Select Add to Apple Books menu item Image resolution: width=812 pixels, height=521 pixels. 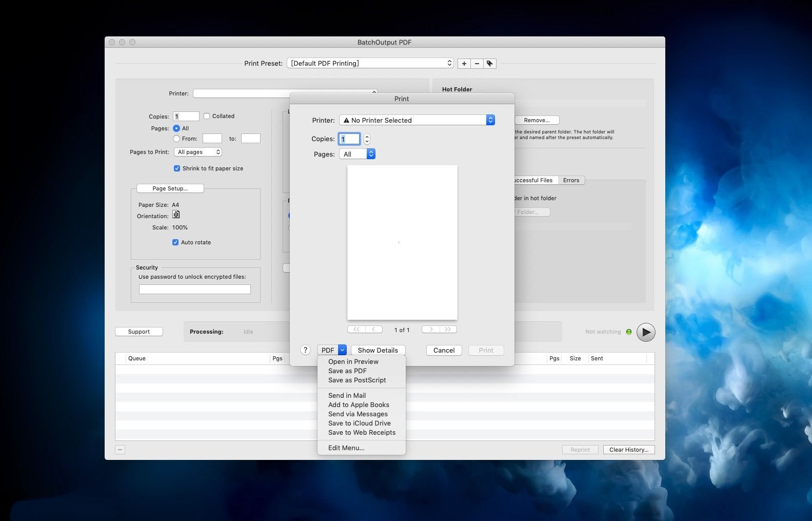(359, 405)
